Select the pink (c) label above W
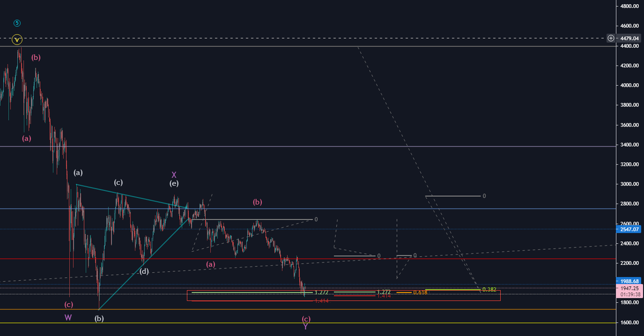This screenshot has height=336, width=644. click(69, 304)
